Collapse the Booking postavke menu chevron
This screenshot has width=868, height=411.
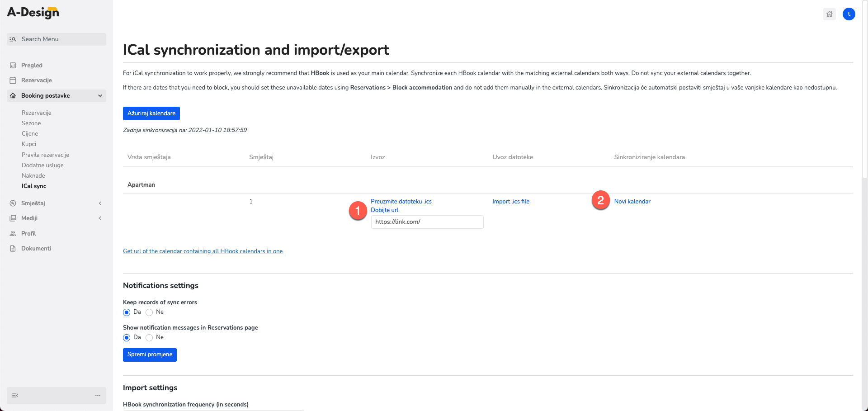100,96
